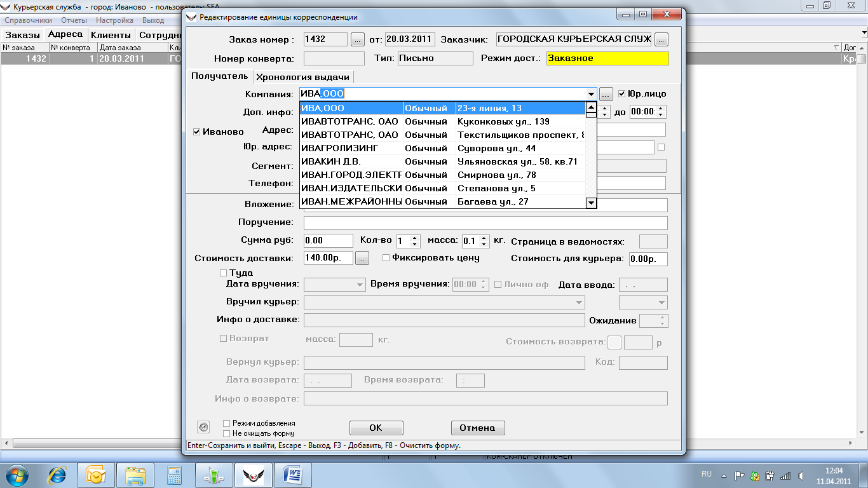Collapse the Компания dropdown arrow
The width and height of the screenshot is (868, 488).
[592, 93]
